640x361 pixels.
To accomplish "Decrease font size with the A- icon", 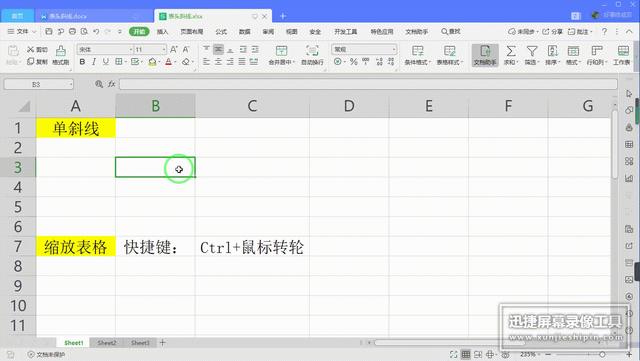I will click(x=186, y=49).
